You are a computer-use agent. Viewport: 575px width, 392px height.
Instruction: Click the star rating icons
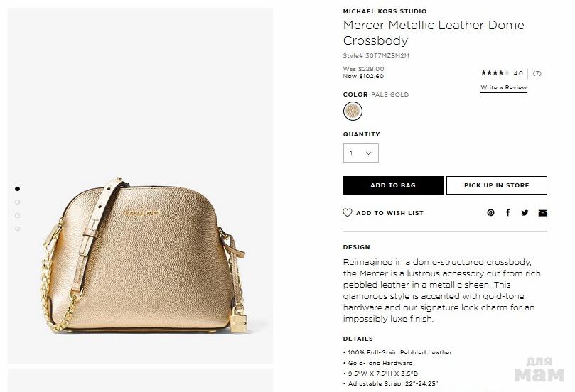495,72
